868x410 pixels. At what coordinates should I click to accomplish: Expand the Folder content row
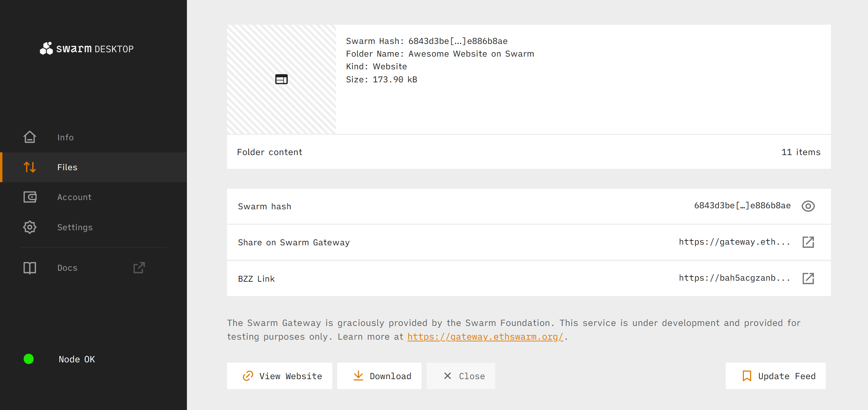click(x=528, y=152)
